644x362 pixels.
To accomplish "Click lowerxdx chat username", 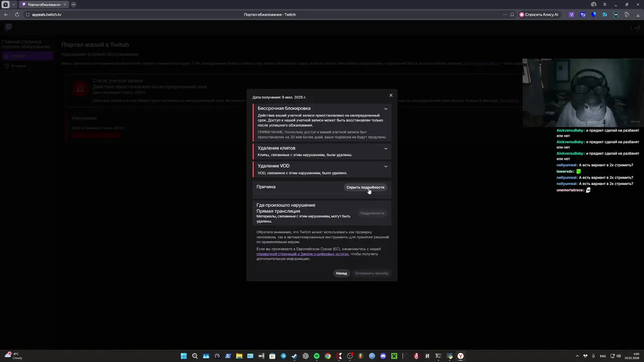I will pos(565,171).
